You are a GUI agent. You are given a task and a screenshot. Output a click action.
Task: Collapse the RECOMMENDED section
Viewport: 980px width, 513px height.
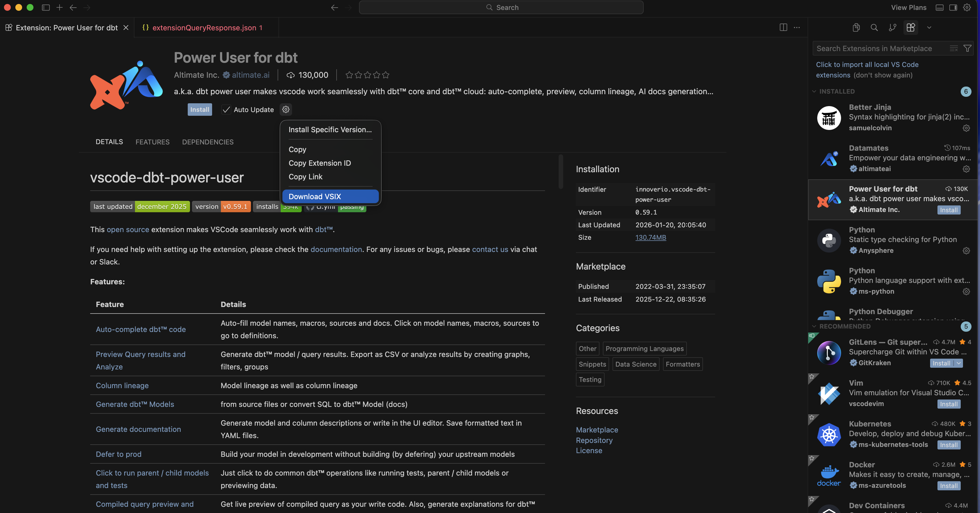point(814,326)
